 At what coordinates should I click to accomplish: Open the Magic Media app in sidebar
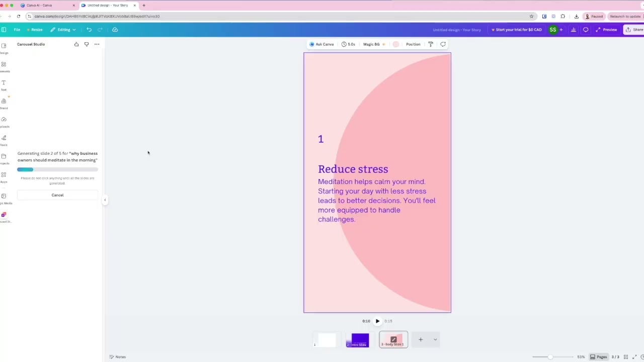point(4,198)
